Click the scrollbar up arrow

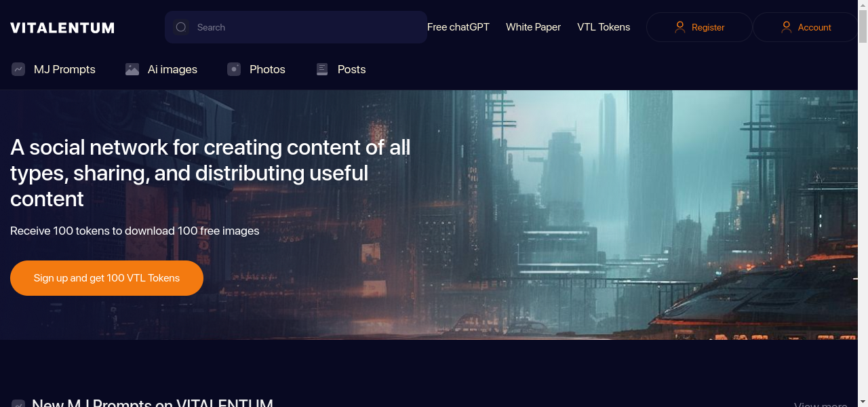[863, 5]
